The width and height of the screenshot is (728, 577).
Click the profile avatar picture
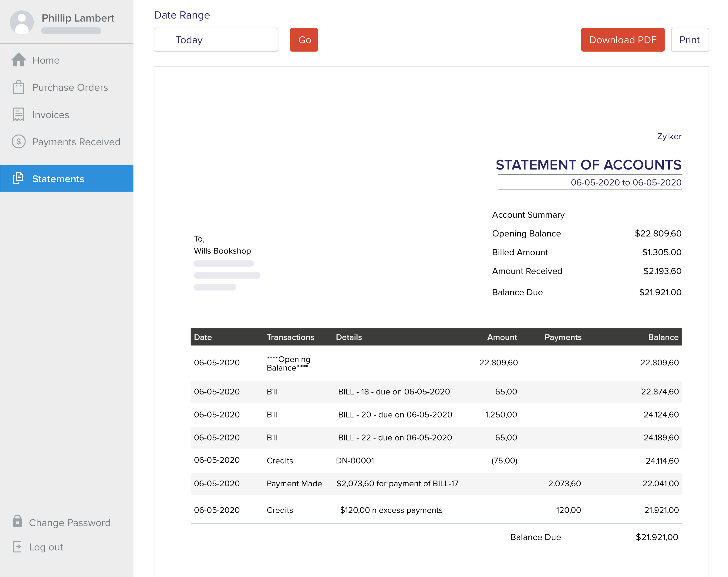pyautogui.click(x=22, y=22)
